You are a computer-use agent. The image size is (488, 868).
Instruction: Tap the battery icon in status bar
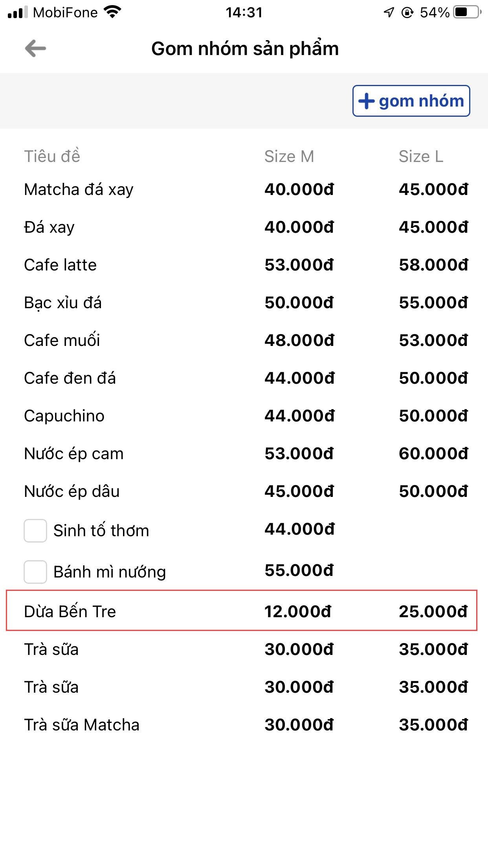coord(466,13)
